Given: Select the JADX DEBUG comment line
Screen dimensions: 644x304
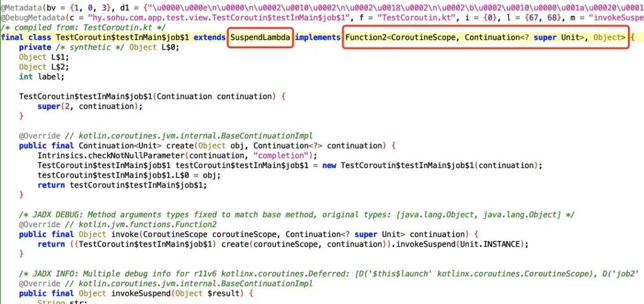Looking at the screenshot, I should (296, 215).
